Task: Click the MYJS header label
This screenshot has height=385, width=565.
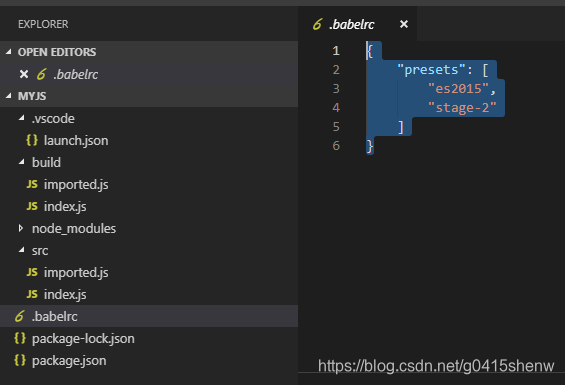Action: click(x=32, y=96)
